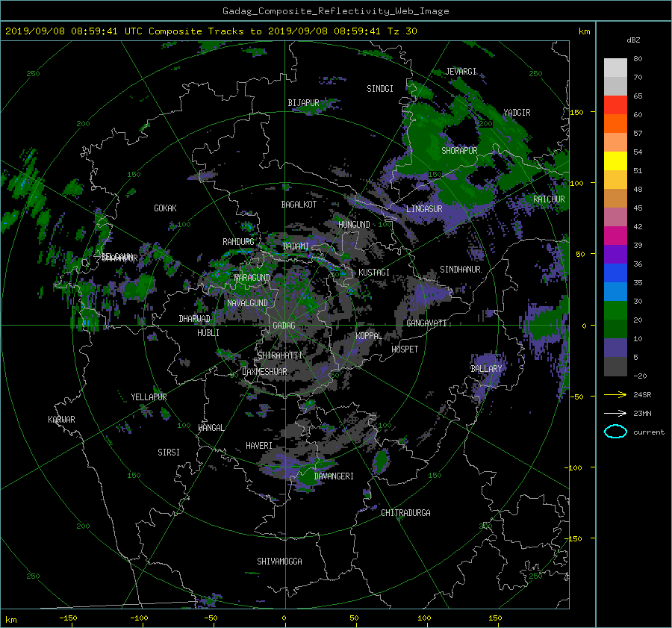Click the '-20' value at bottom of dBZ scale

pyautogui.click(x=640, y=376)
